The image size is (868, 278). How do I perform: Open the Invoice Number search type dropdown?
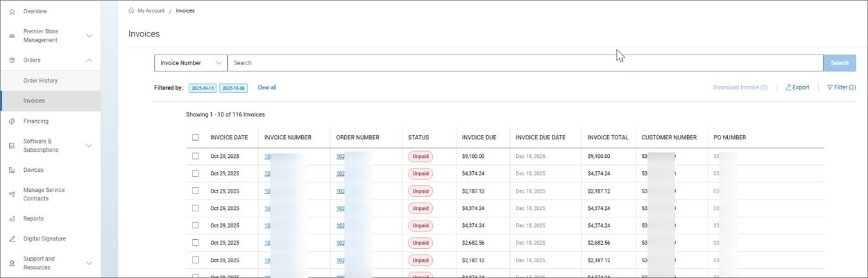[191, 63]
